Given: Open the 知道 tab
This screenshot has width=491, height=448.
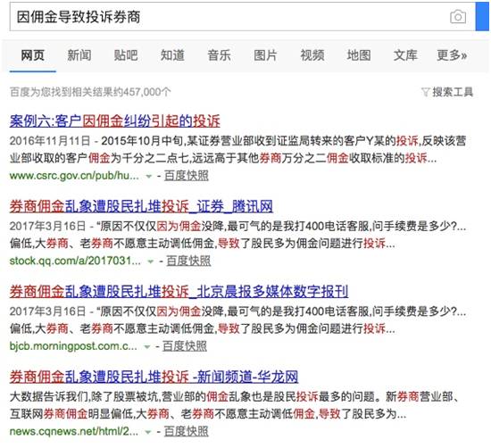Looking at the screenshot, I should [x=172, y=55].
